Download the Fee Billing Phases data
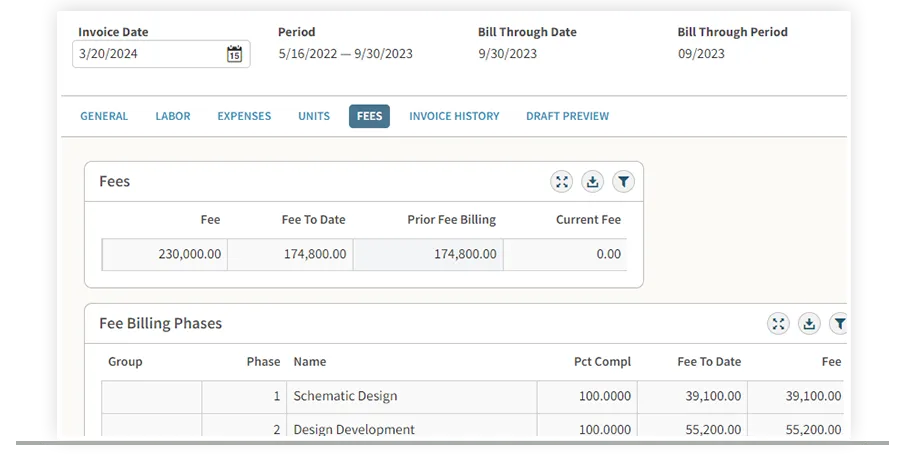Viewport: 911px width, 469px height. pyautogui.click(x=809, y=323)
